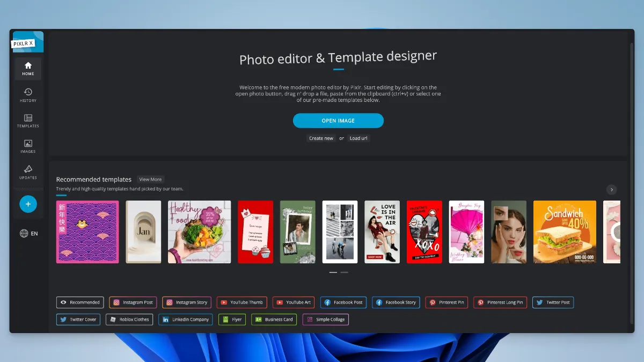Viewport: 644px width, 362px height.
Task: Open the Love Is In The Air template
Action: (382, 232)
